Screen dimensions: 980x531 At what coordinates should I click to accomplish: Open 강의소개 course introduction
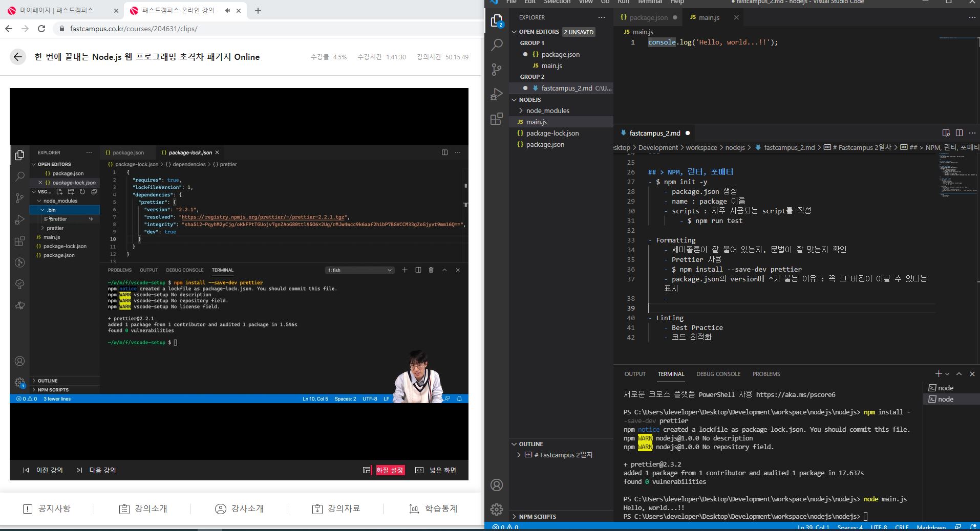point(143,508)
